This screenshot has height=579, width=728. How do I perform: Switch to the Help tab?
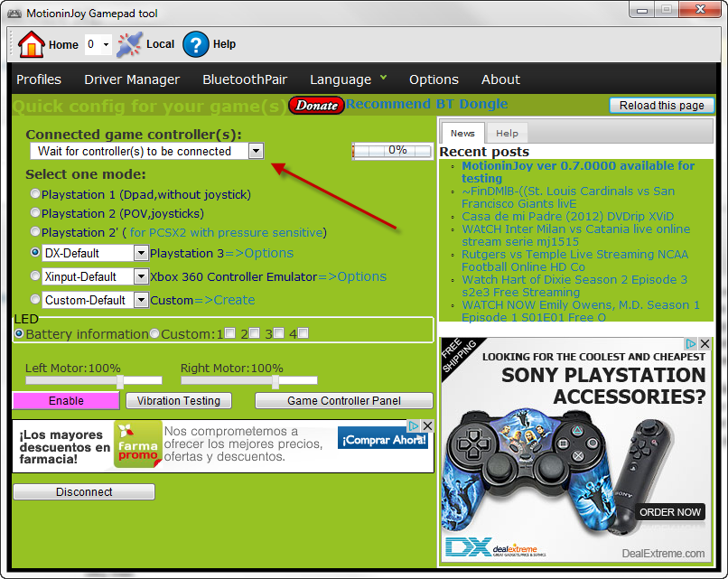(507, 133)
